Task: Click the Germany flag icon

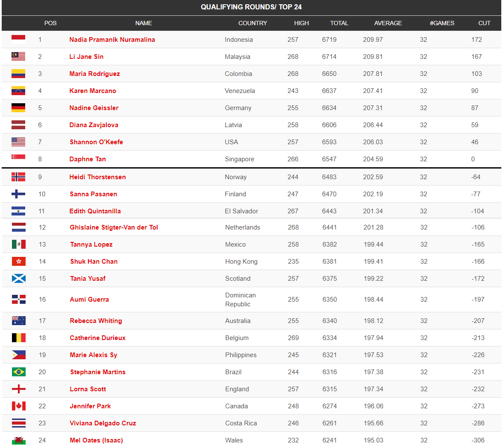Action: pyautogui.click(x=18, y=108)
